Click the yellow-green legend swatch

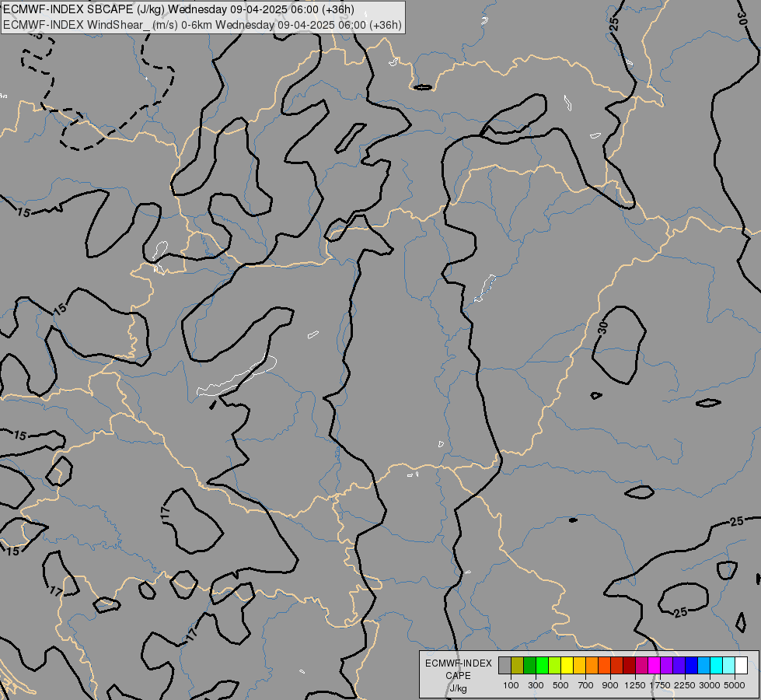(554, 666)
